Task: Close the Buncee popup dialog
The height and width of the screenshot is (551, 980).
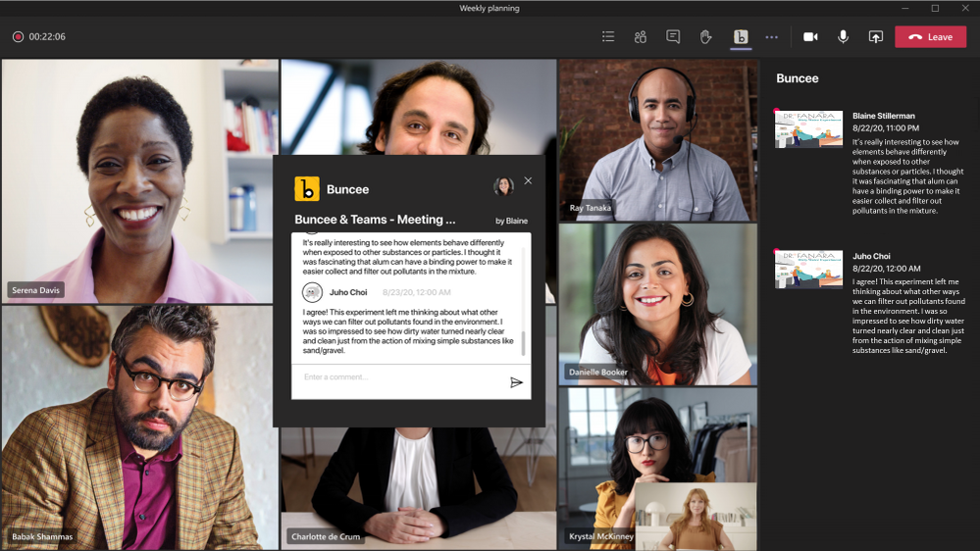Action: click(528, 181)
